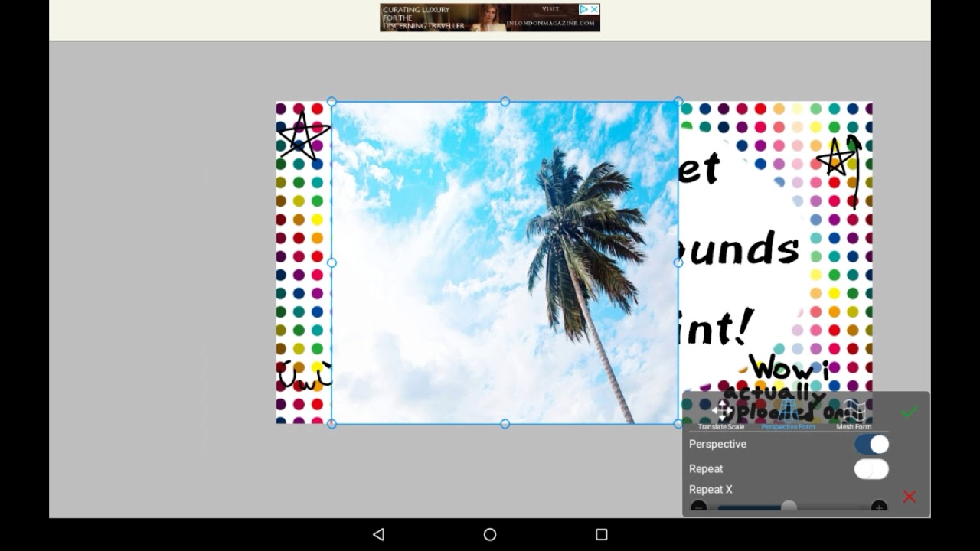Tap the Android recent apps button
980x551 pixels.
[x=601, y=534]
